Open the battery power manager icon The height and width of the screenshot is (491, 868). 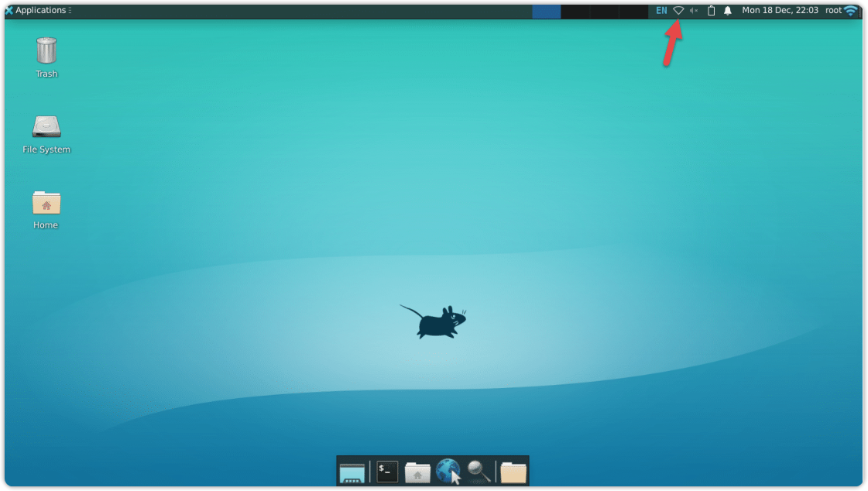712,11
